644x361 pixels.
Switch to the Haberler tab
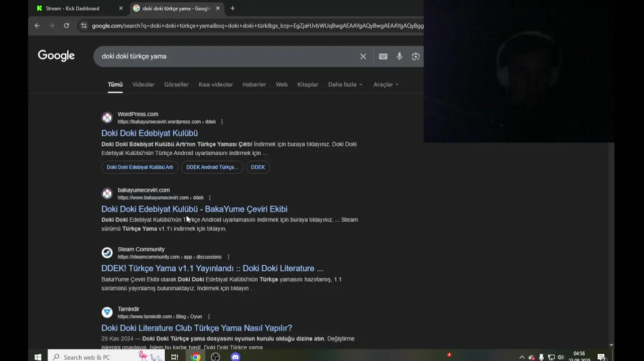254,84
